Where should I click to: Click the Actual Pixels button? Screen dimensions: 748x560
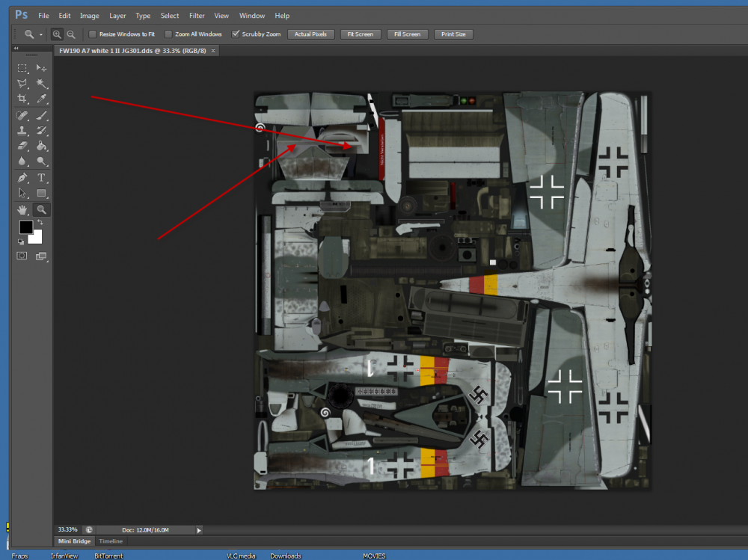310,34
